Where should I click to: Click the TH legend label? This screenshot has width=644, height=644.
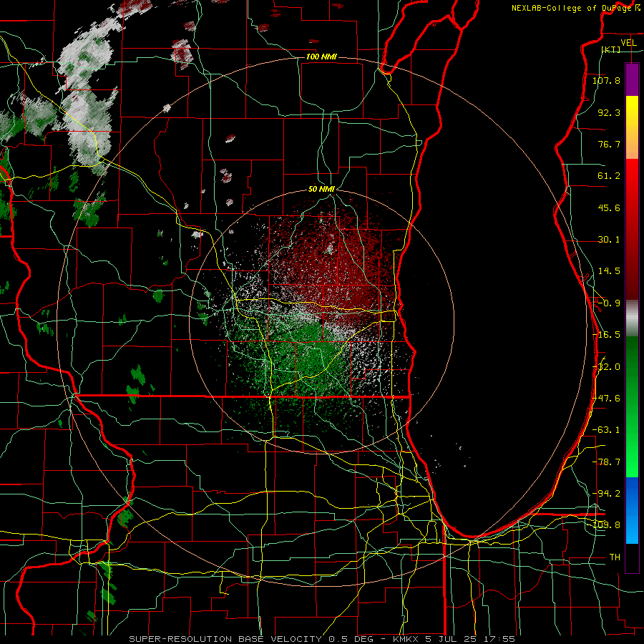pos(615,557)
